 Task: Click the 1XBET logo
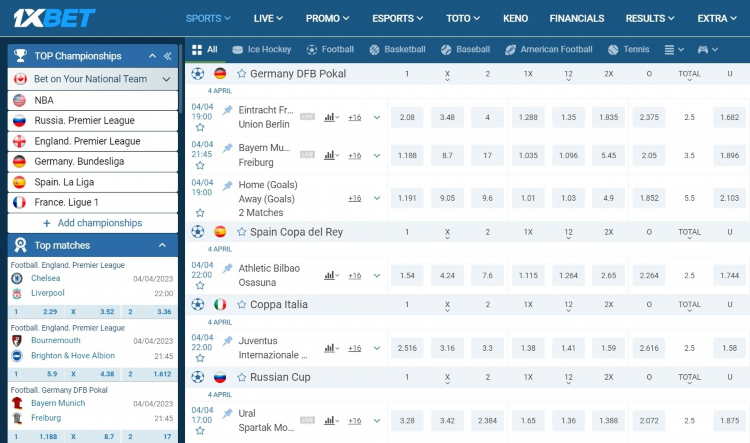tap(54, 18)
